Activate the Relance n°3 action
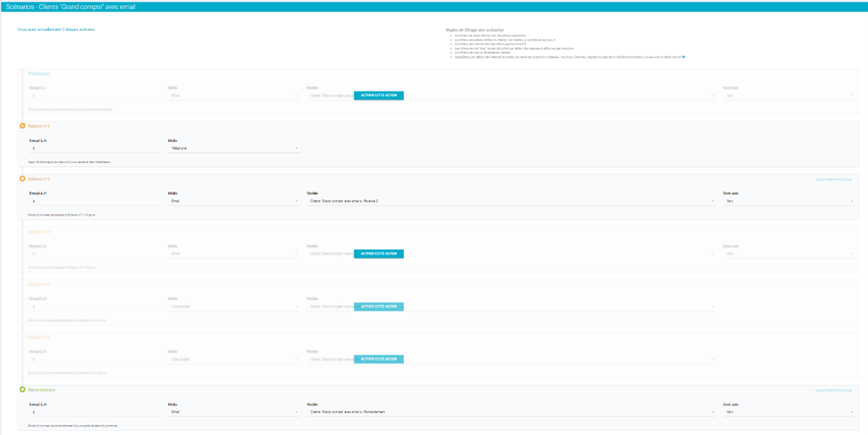The width and height of the screenshot is (868, 435). (378, 253)
